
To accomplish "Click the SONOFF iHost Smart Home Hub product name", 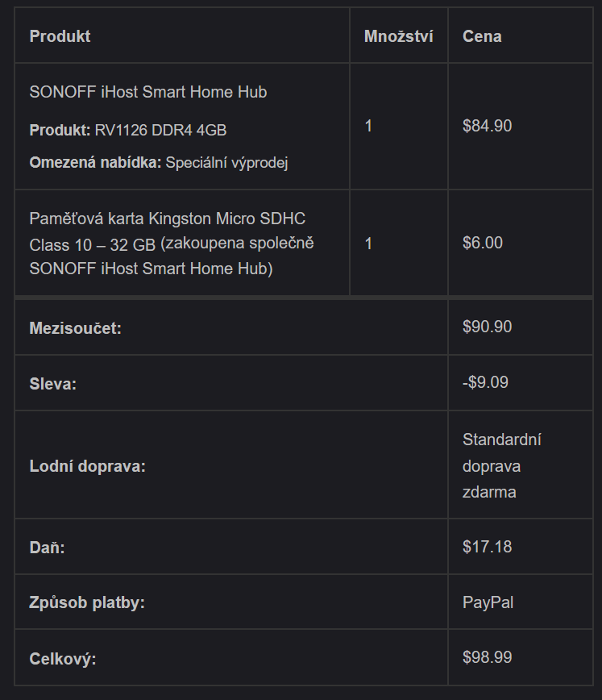I will click(148, 92).
